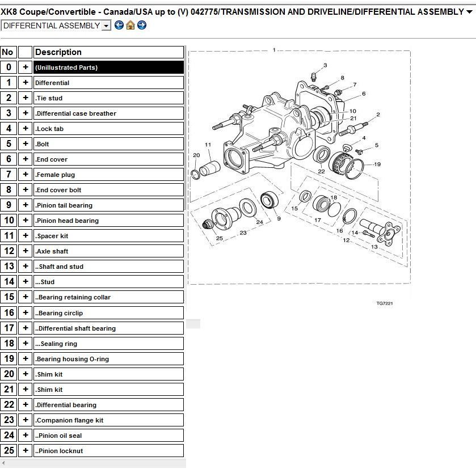The width and height of the screenshot is (476, 469).
Task: Click the home icon in toolbar
Action: 130,25
